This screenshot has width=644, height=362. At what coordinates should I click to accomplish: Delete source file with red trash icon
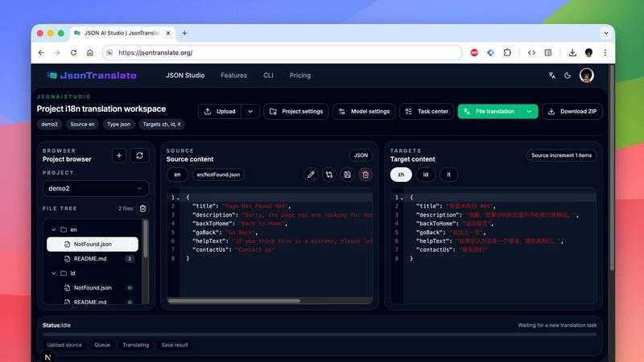pos(365,175)
